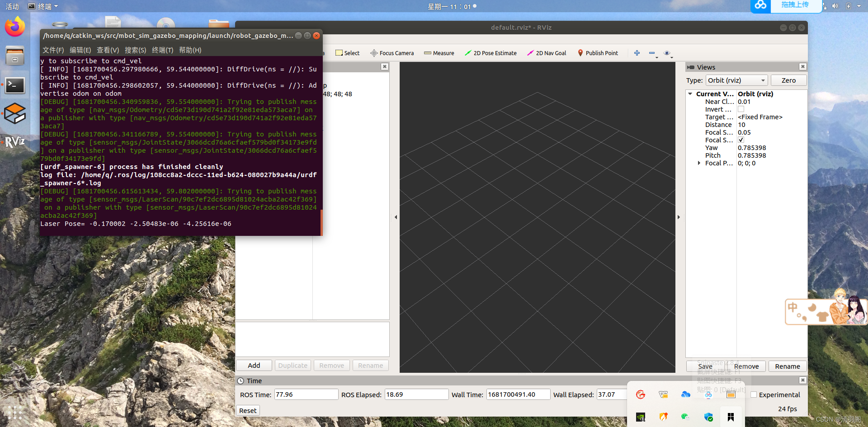The height and width of the screenshot is (427, 868).
Task: Open the Terminal dock icon
Action: (x=15, y=85)
